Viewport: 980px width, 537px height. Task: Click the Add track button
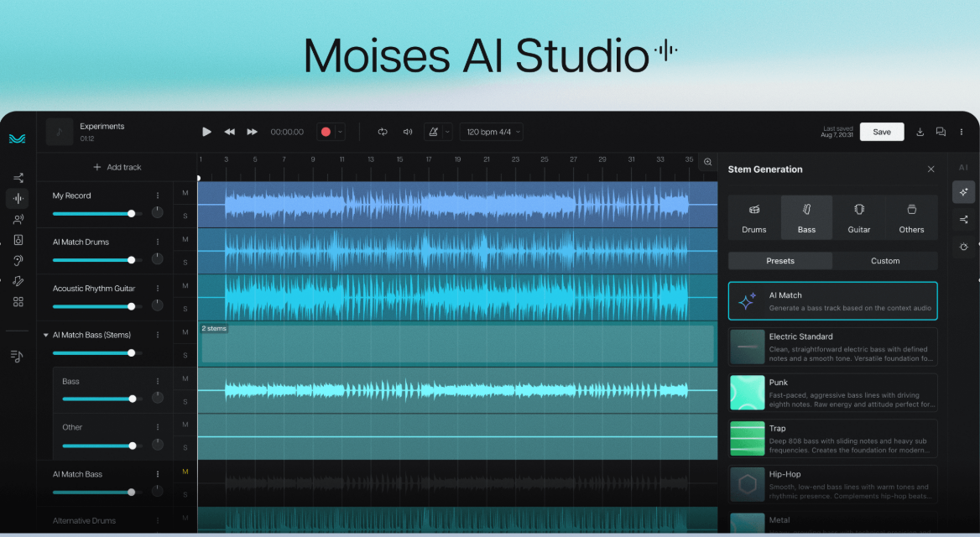coord(117,167)
